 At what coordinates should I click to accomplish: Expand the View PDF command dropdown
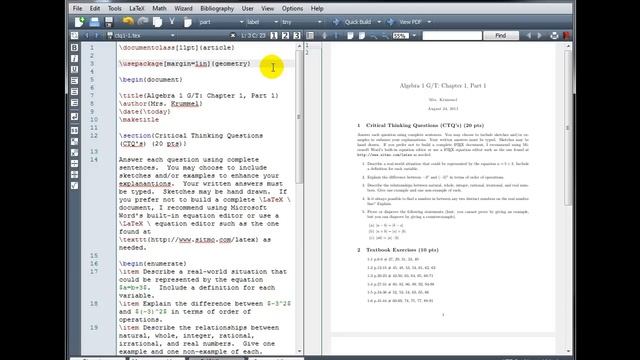tap(429, 22)
